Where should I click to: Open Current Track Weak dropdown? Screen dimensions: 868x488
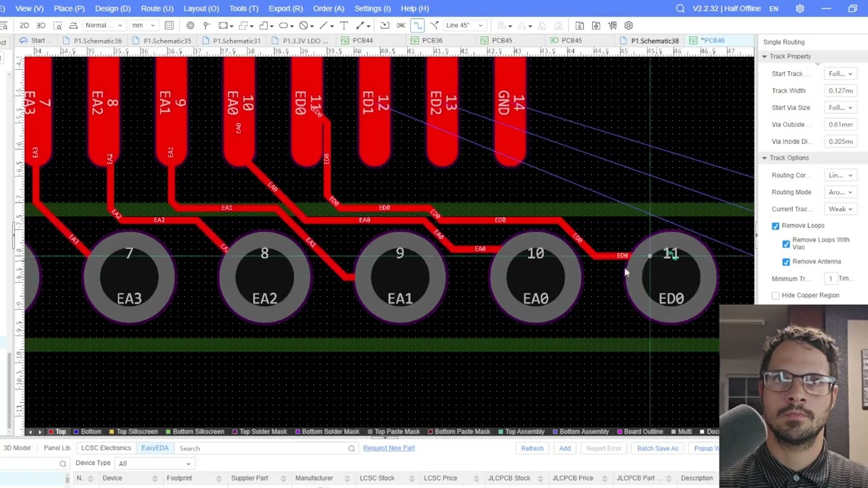[840, 209]
